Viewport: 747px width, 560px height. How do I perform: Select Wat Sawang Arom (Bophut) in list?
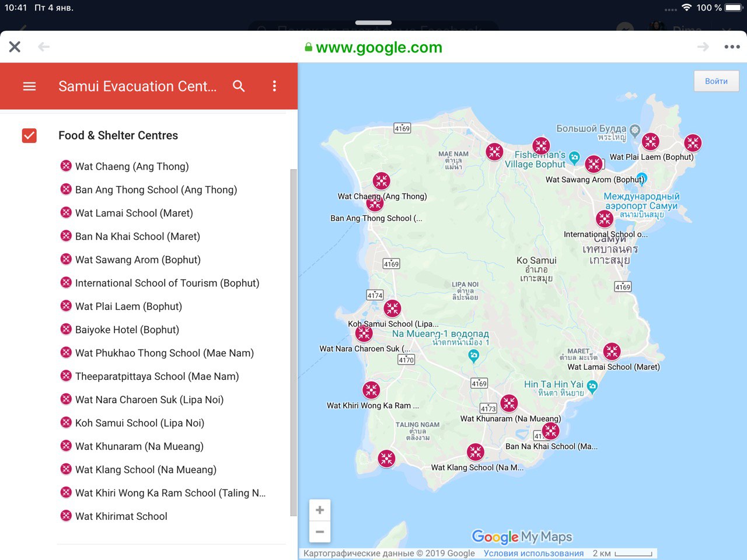pyautogui.click(x=138, y=260)
